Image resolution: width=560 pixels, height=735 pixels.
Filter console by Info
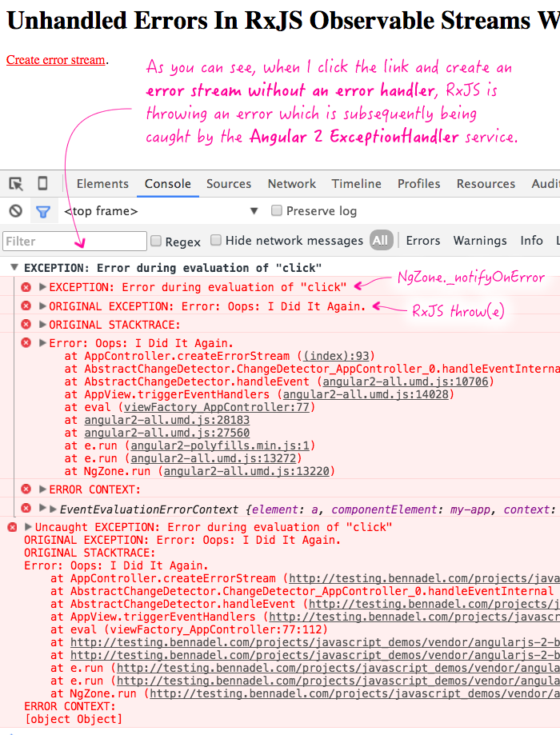tap(531, 241)
